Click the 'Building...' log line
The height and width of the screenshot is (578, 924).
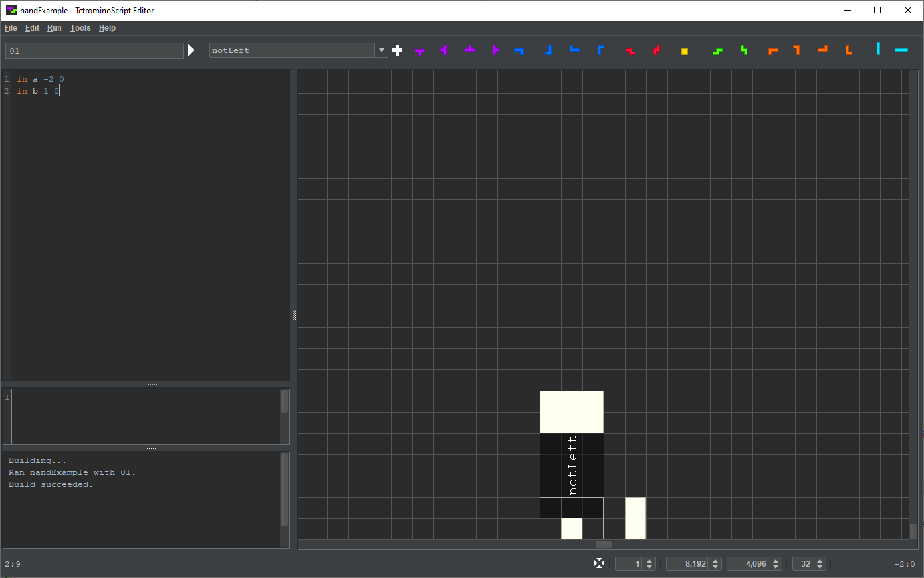[37, 460]
